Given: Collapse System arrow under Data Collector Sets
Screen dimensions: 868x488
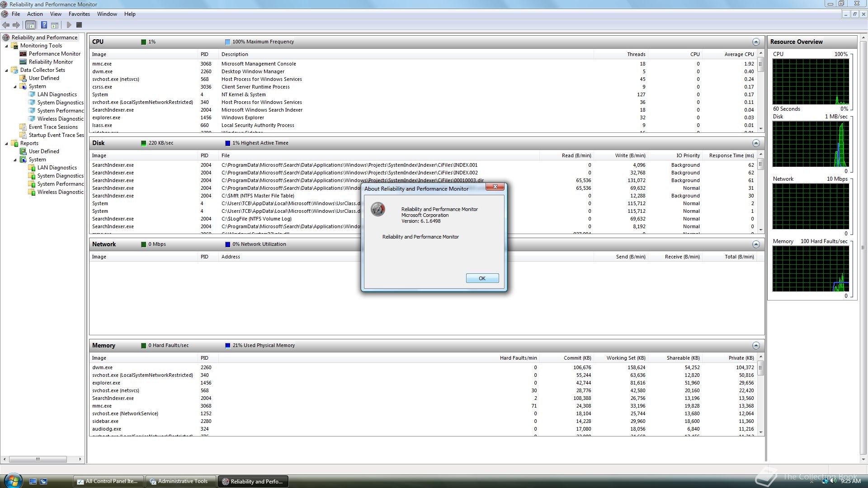Looking at the screenshot, I should point(15,87).
